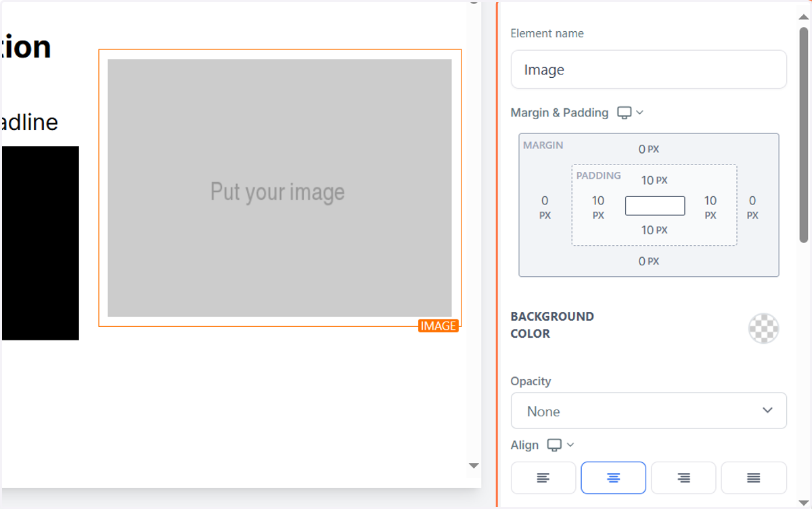This screenshot has height=509, width=812.
Task: Click the image placeholder on canvas
Action: point(279,187)
